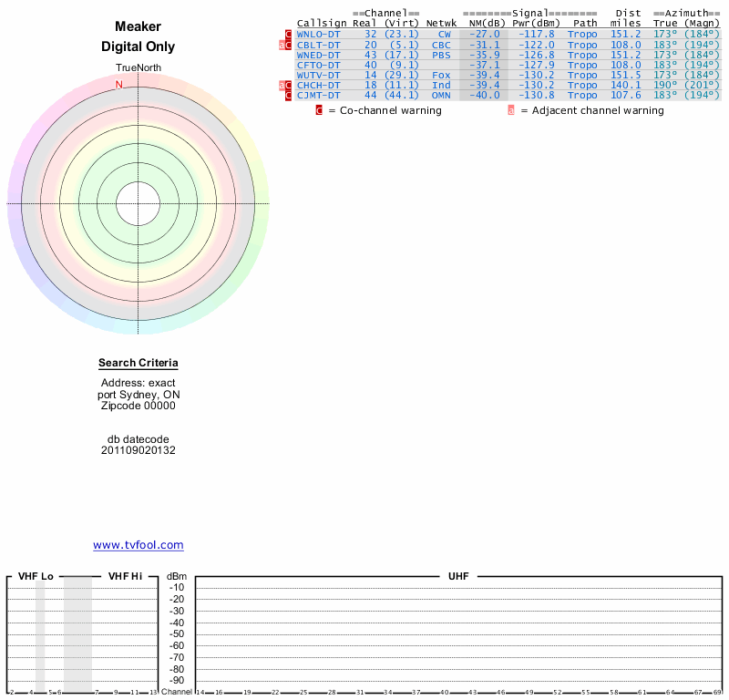Click the virtual channel (5.1) cell
This screenshot has width=729, height=700.
(x=405, y=45)
